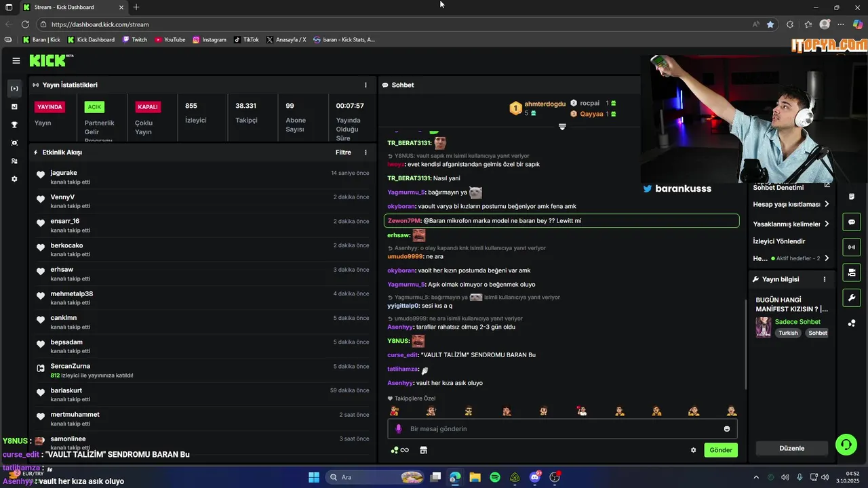Click highlighted Zewon7PM chat message
The height and width of the screenshot is (488, 868).
[561, 221]
